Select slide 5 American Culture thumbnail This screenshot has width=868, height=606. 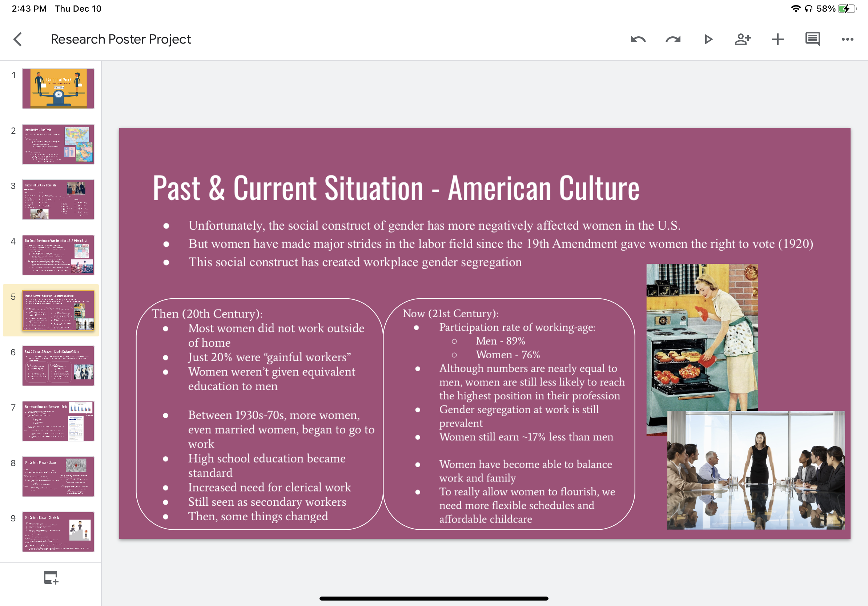click(58, 310)
